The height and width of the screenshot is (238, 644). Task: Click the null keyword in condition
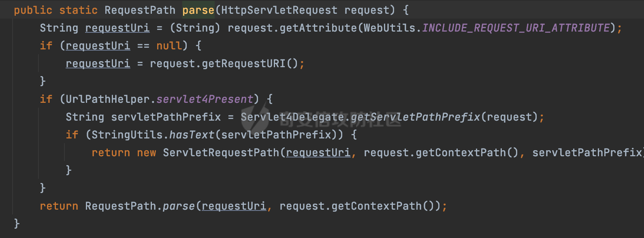tap(169, 46)
